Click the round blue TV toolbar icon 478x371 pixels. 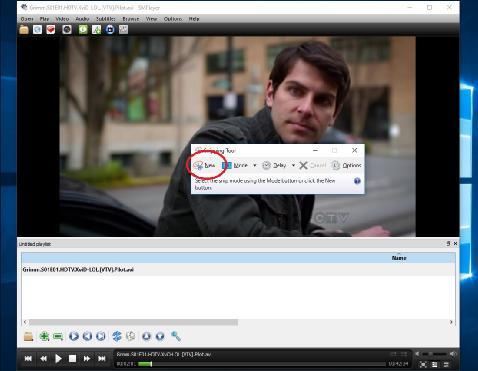tap(110, 30)
